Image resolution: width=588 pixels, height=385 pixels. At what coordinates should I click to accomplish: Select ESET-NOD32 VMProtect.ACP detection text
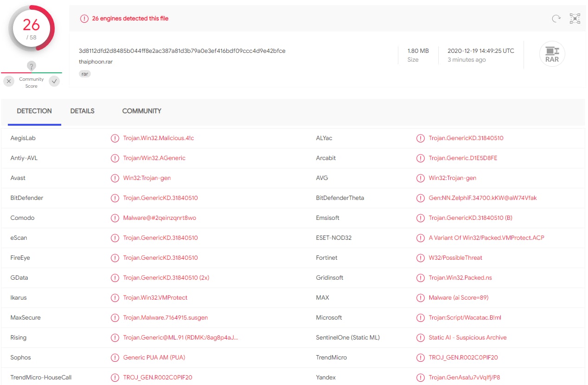click(486, 238)
